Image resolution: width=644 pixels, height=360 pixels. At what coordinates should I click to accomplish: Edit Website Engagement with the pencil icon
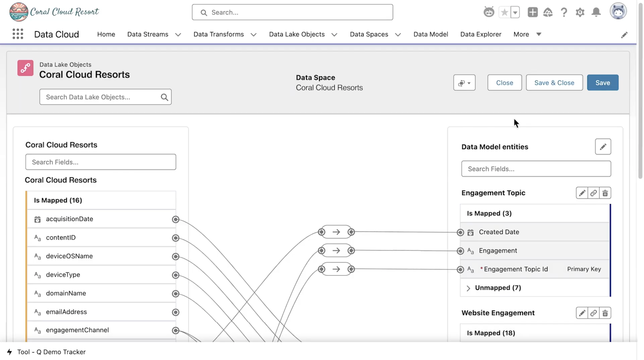[x=582, y=313]
